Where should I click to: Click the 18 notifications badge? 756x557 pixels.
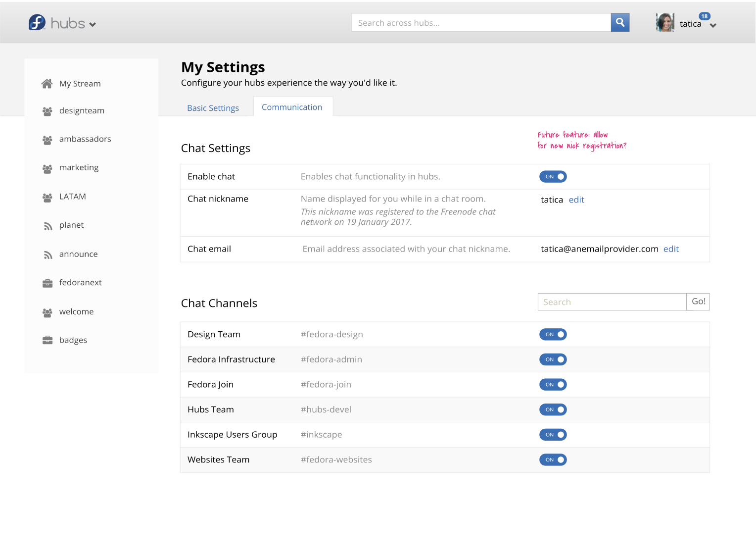pos(705,16)
